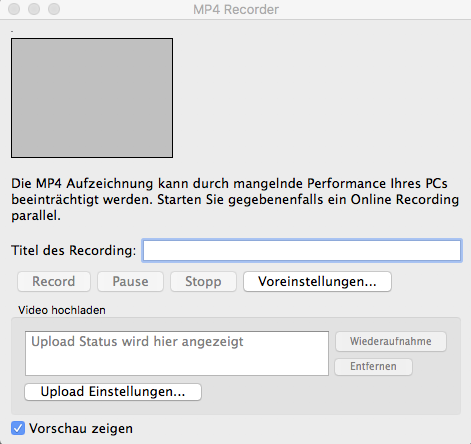Click the MP4 Recorder window title

click(x=236, y=9)
